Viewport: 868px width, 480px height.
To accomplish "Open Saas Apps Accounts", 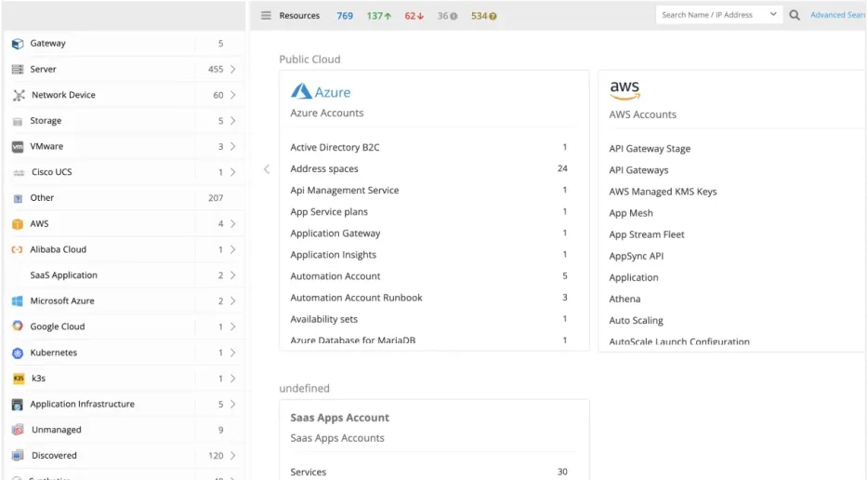I will pyautogui.click(x=337, y=438).
